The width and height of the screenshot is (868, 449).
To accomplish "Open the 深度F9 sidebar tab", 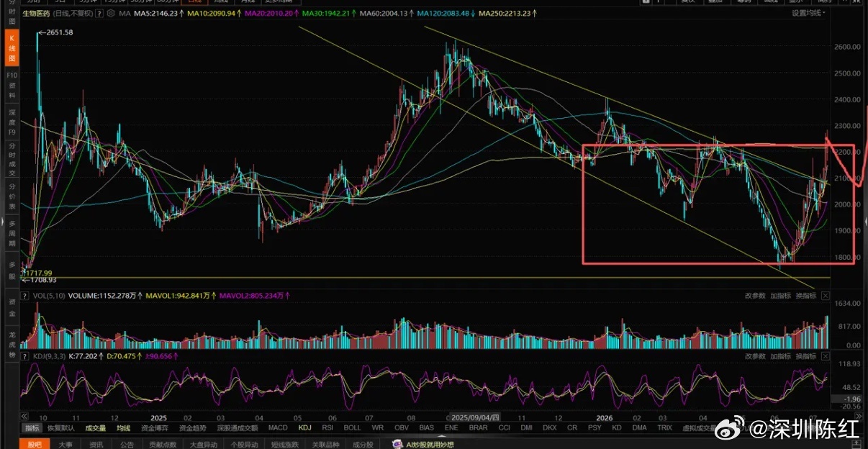I will click(x=12, y=122).
